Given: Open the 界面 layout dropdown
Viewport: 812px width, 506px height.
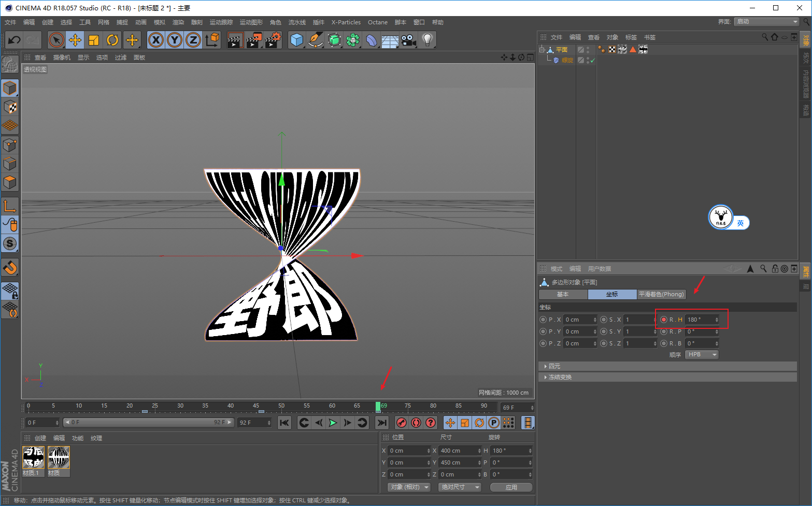Looking at the screenshot, I should pyautogui.click(x=767, y=22).
